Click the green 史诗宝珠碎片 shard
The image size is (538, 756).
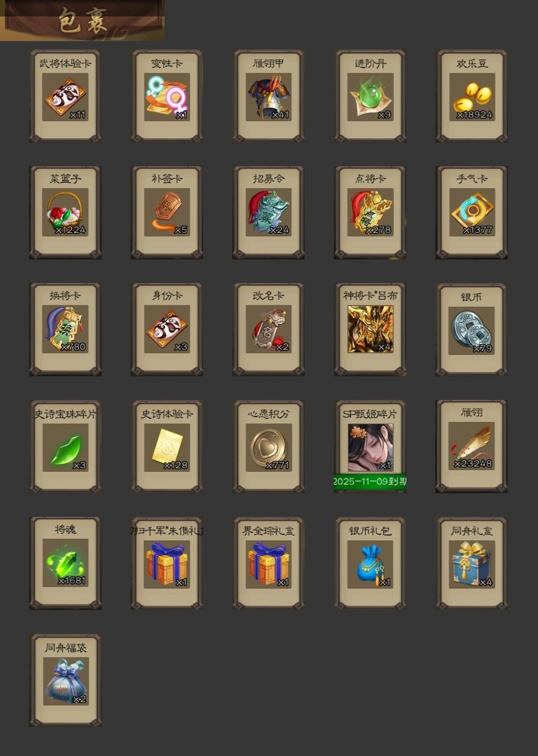point(65,447)
